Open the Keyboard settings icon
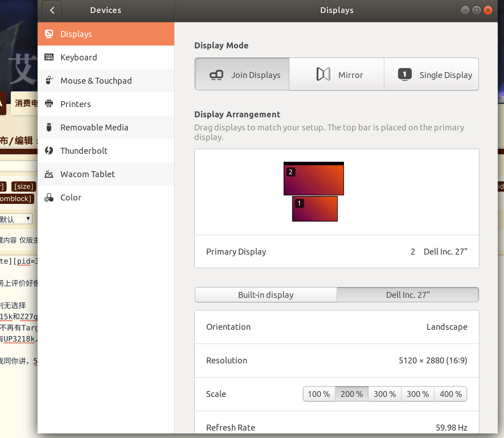This screenshot has height=438, width=504. click(x=49, y=57)
